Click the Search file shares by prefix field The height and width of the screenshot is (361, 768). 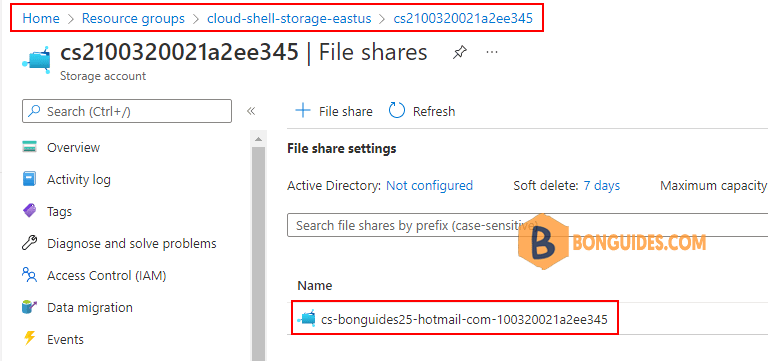527,225
